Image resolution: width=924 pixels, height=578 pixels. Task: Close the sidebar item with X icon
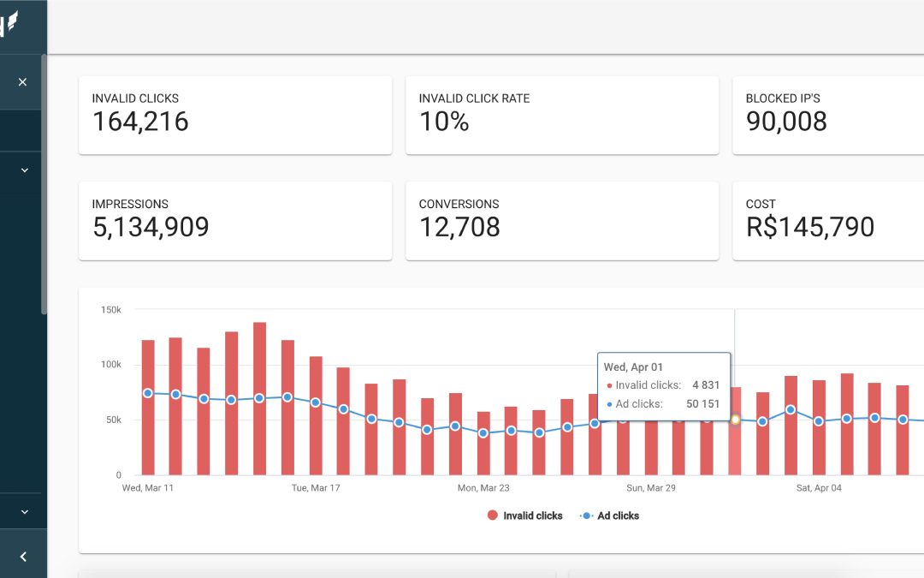[x=22, y=82]
